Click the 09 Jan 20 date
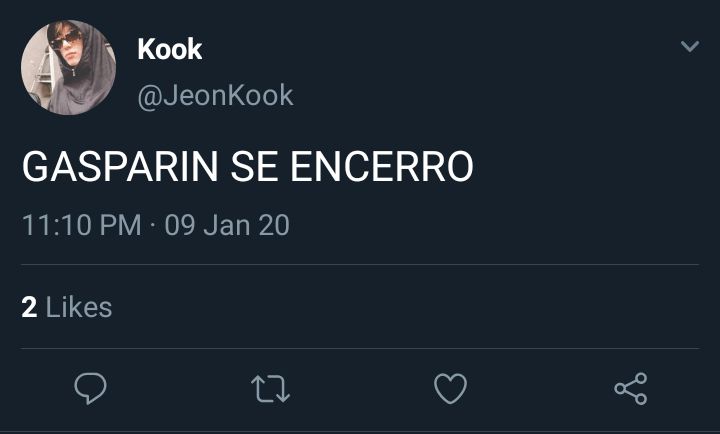Viewport: 720px width, 434px height. [227, 225]
